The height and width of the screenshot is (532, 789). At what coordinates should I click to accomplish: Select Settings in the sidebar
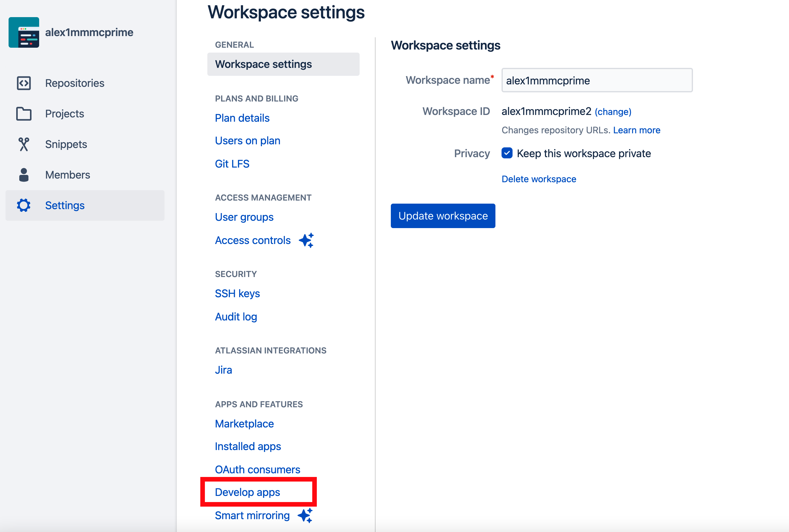[85, 205]
